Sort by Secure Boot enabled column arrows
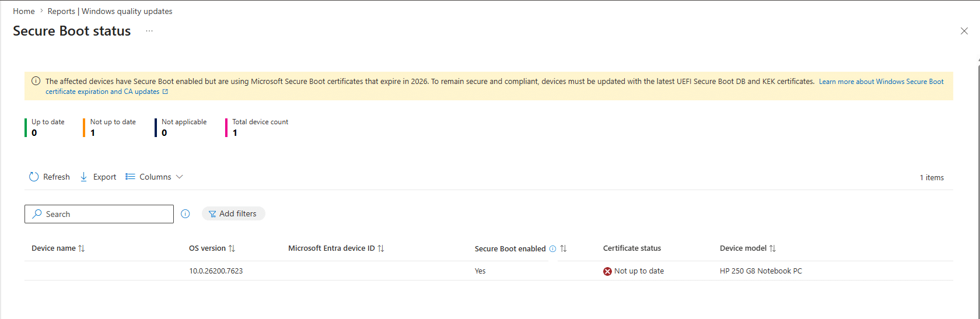 [x=563, y=248]
